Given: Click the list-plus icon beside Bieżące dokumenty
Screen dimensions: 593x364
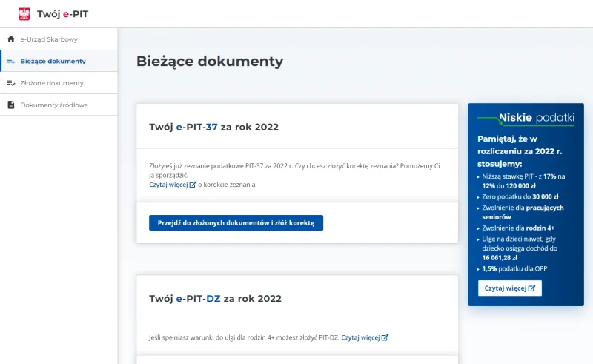Looking at the screenshot, I should click(11, 61).
